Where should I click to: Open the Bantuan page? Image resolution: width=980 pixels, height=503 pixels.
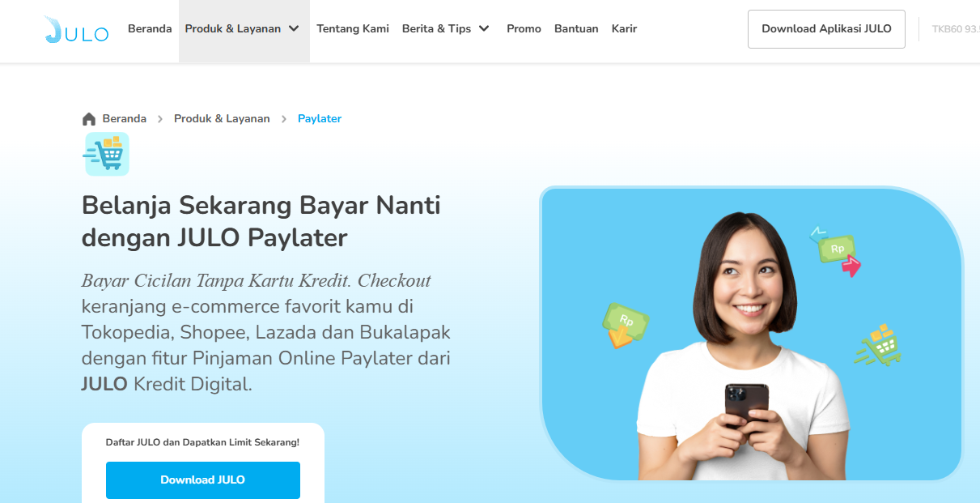(x=576, y=28)
